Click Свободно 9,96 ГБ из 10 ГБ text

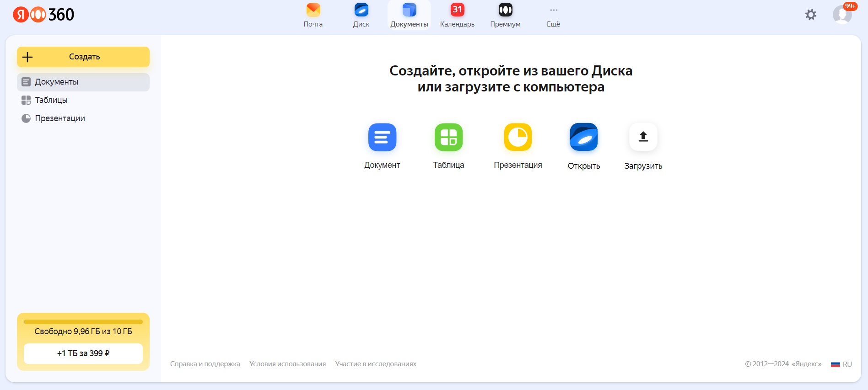pyautogui.click(x=83, y=331)
